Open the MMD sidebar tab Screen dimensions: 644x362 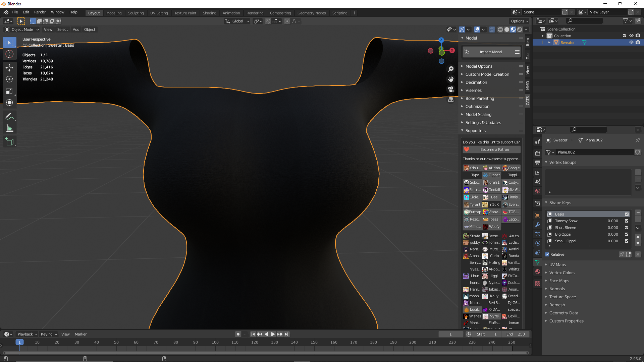[x=528, y=85]
